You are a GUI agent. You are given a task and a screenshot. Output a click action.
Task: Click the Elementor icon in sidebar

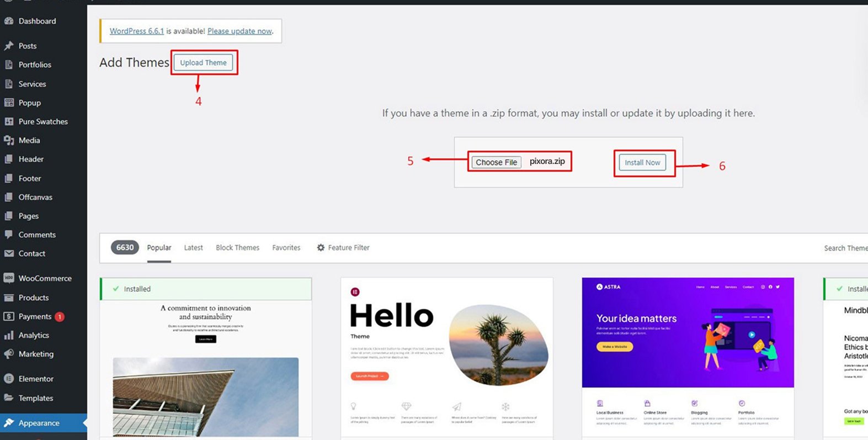(x=9, y=379)
